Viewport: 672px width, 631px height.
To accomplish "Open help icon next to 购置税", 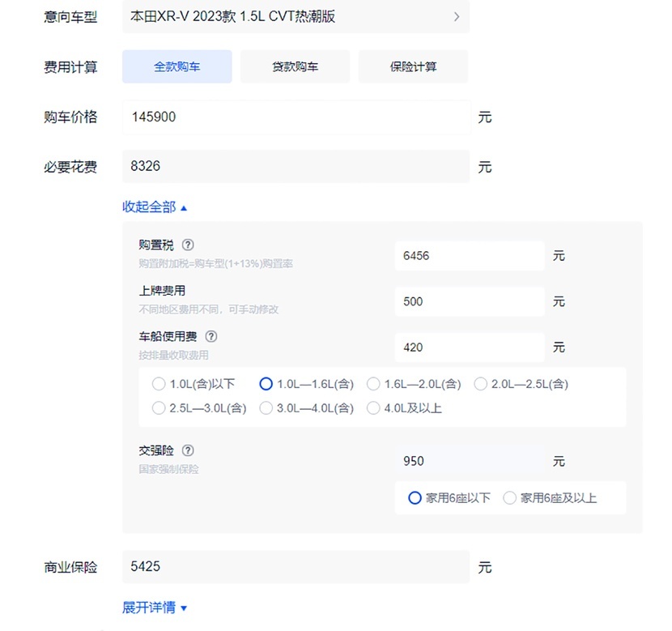I will point(188,245).
